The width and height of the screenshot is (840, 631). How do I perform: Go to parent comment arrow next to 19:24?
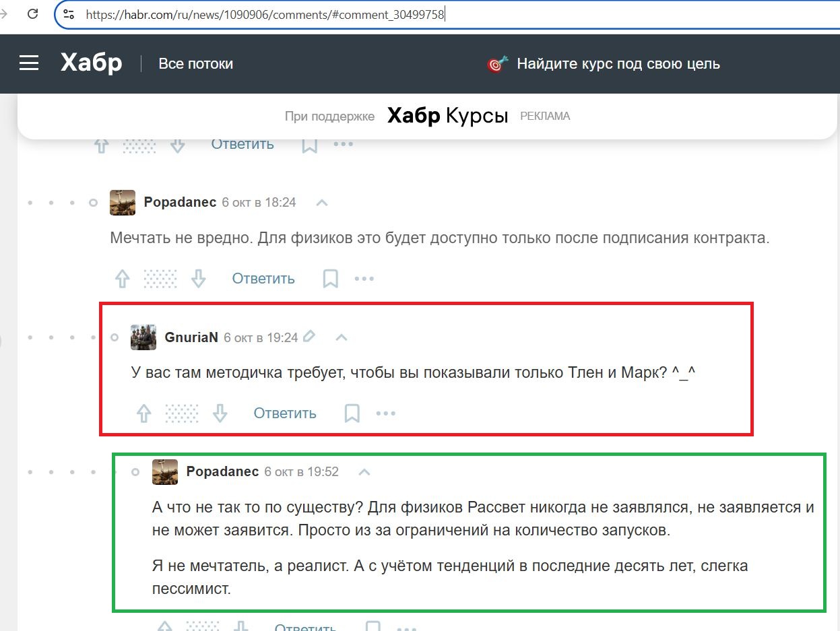[342, 337]
